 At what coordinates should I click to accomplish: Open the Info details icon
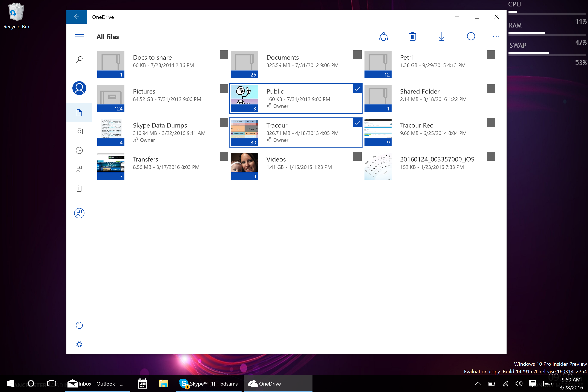coord(471,37)
